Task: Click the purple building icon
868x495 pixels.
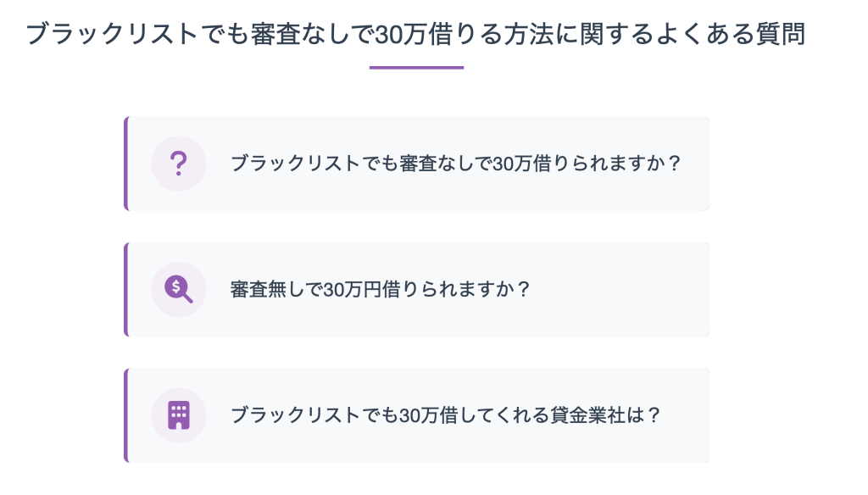Action: pos(178,415)
